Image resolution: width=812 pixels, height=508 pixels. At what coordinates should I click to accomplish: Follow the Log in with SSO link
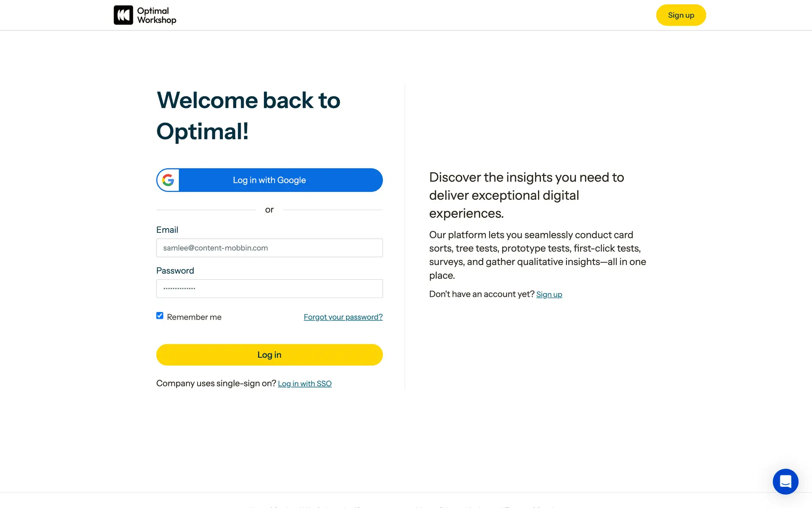(304, 384)
